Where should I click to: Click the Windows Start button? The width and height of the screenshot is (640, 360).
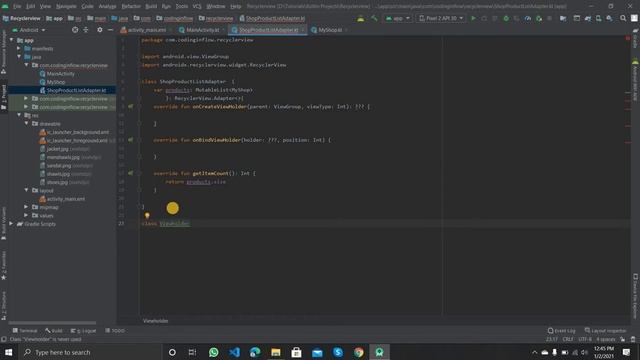(8, 352)
